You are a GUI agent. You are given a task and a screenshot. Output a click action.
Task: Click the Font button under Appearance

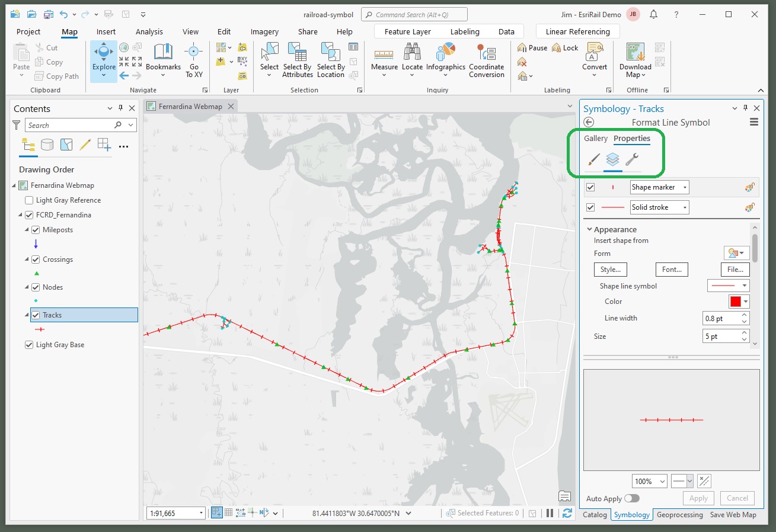pos(671,270)
